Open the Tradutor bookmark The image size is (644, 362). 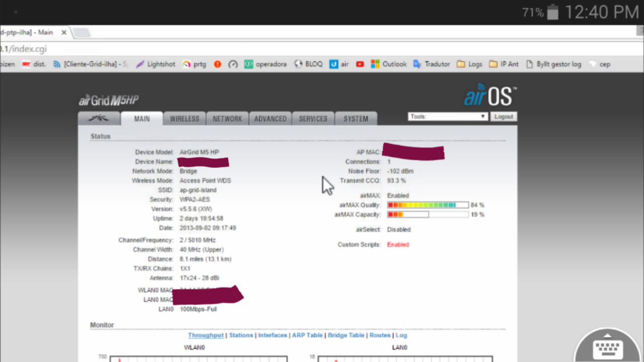click(432, 64)
